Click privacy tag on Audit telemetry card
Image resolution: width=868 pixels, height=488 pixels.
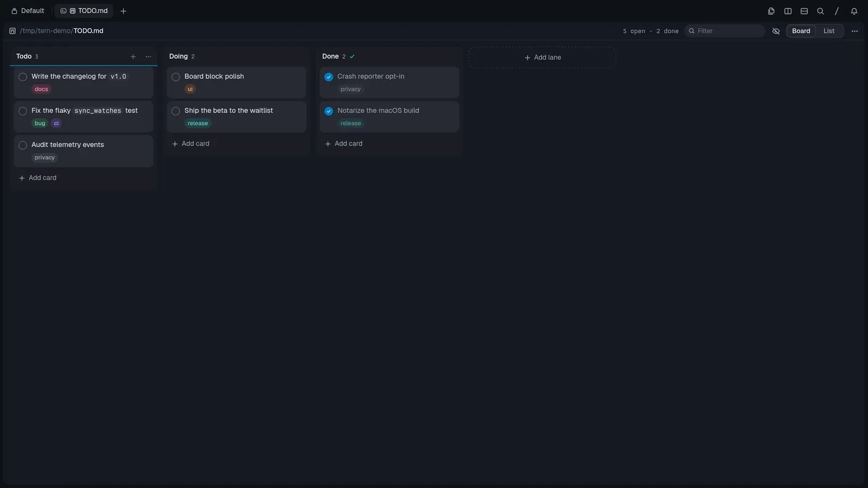coord(44,157)
